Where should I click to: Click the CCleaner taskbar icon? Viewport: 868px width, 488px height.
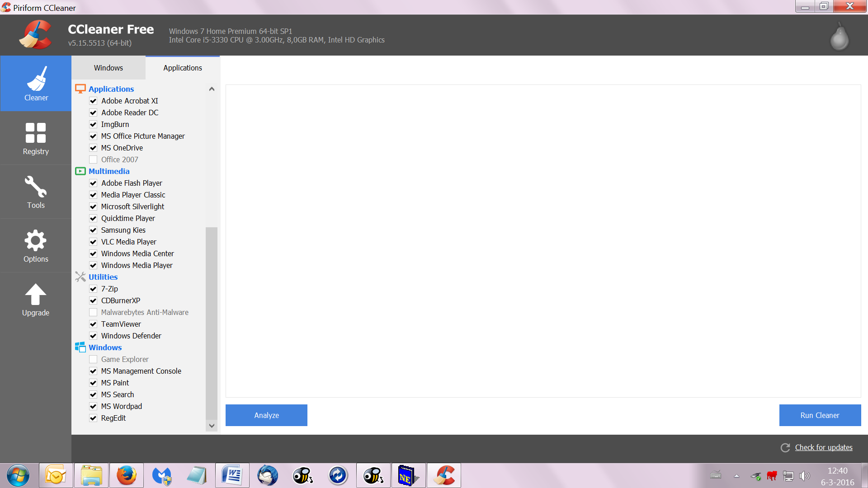click(x=444, y=475)
